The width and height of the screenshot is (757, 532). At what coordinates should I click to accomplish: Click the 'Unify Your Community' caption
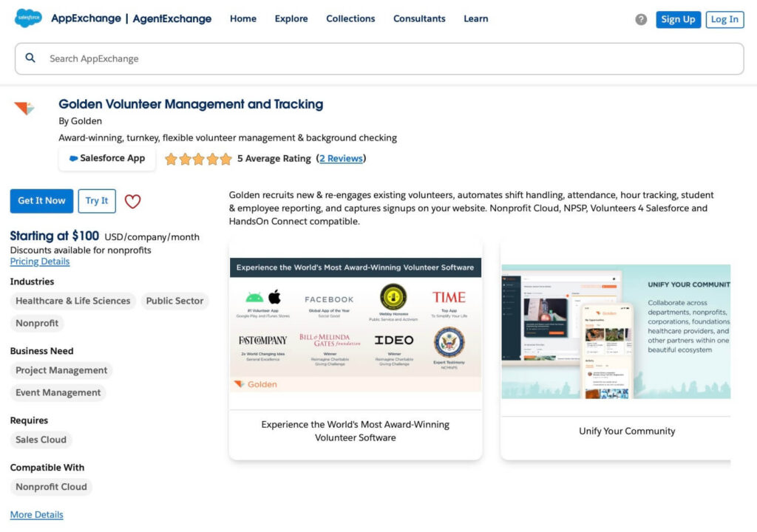pyautogui.click(x=627, y=431)
